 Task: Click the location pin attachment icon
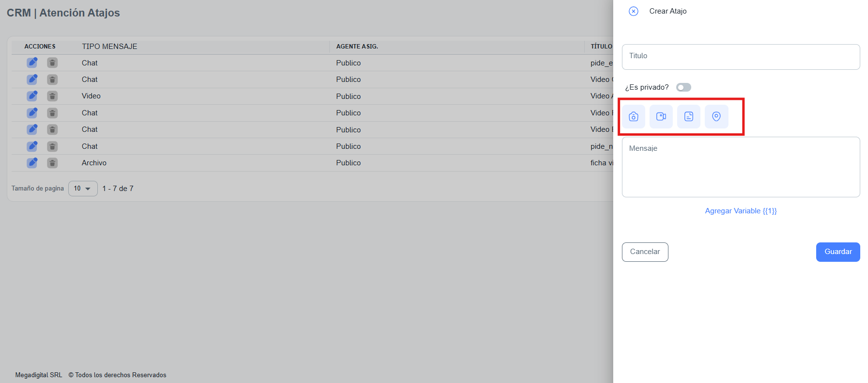coord(716,116)
